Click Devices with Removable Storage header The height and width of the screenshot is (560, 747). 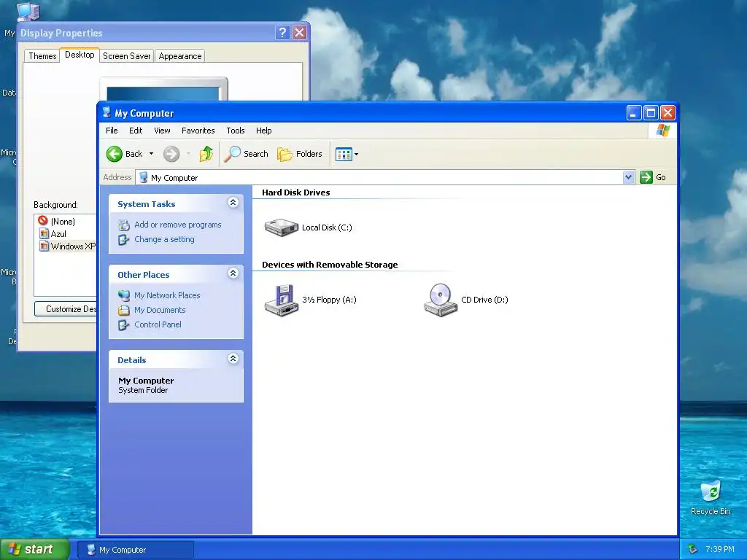point(330,265)
